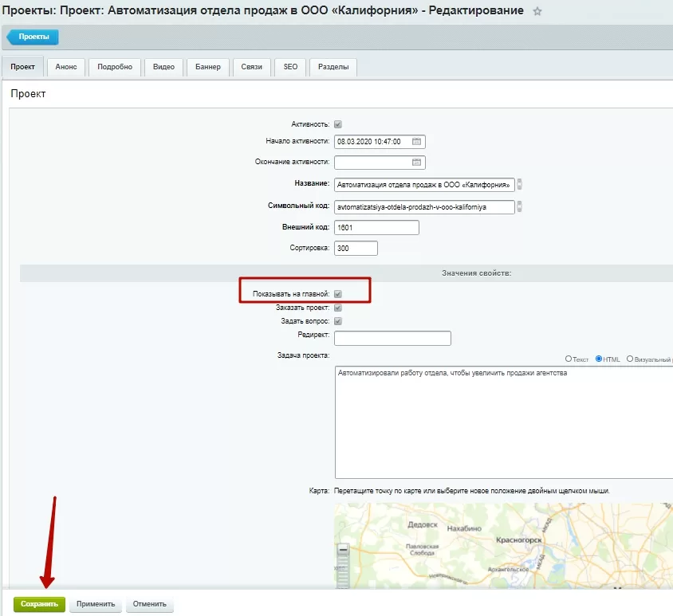This screenshot has height=616, width=673.
Task: Open calendar for Окончание активности date
Action: (x=416, y=162)
